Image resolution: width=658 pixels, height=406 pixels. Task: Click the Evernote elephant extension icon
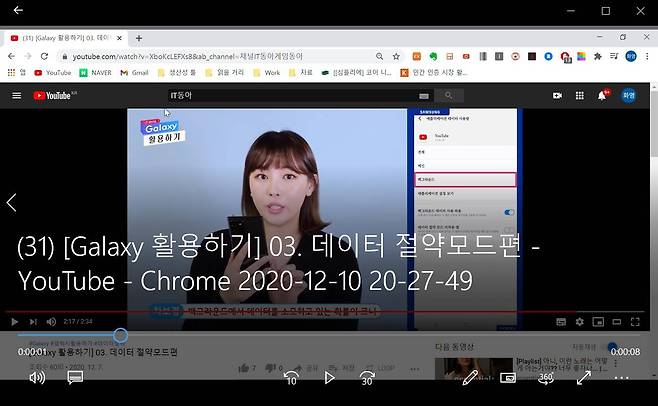coord(433,56)
